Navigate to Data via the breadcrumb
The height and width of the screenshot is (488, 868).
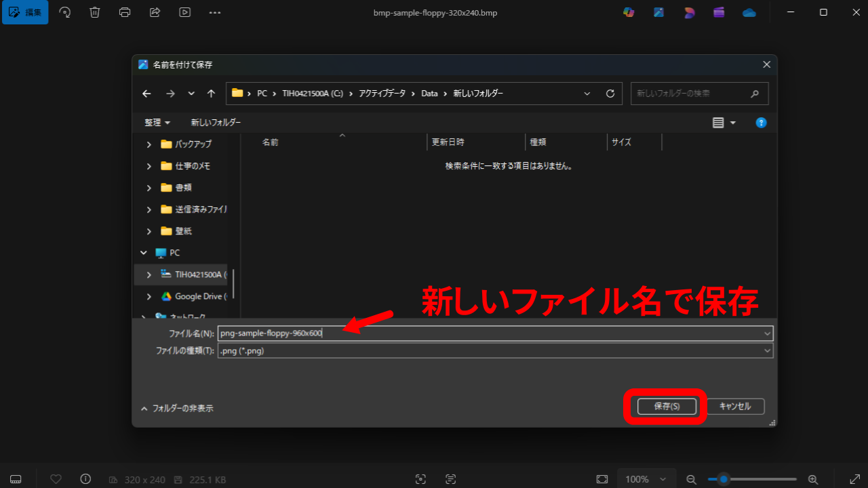(x=429, y=93)
